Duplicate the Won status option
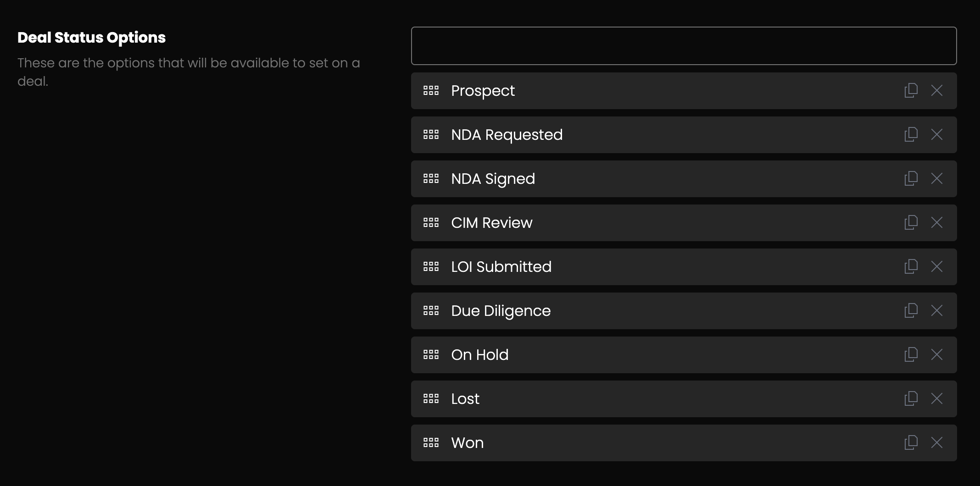980x486 pixels. pyautogui.click(x=911, y=442)
